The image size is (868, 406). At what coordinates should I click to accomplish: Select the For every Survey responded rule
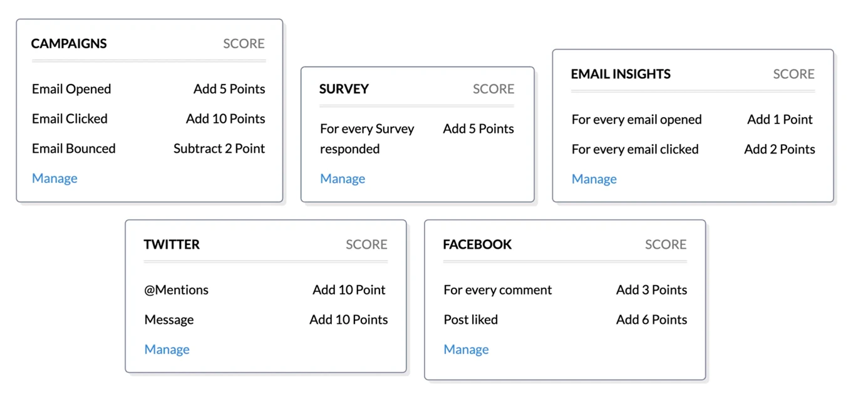[x=367, y=138]
